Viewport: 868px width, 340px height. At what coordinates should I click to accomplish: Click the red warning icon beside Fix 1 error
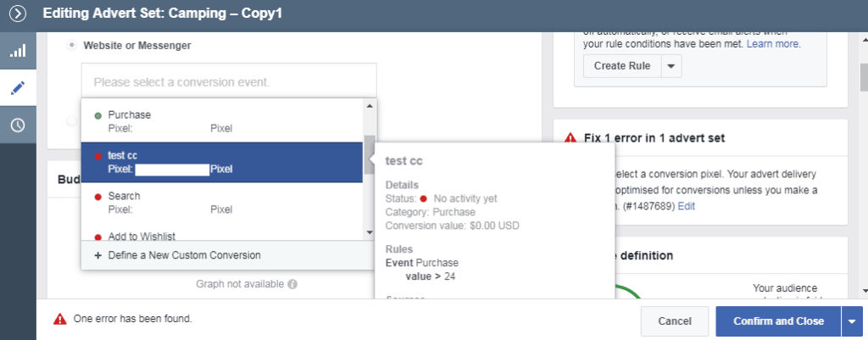tap(570, 138)
